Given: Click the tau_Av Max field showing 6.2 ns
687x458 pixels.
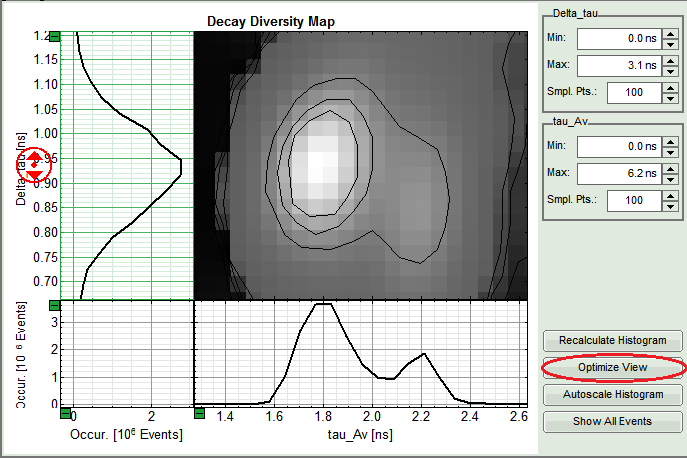Looking at the screenshot, I should (618, 173).
